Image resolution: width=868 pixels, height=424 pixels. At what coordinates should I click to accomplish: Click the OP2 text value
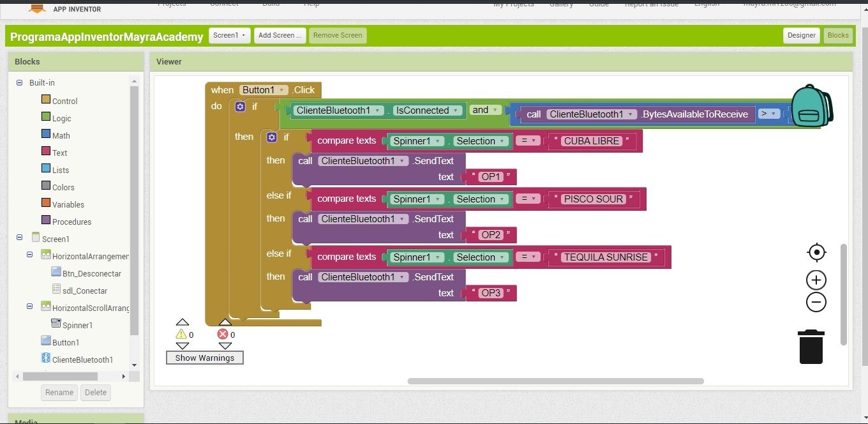point(491,235)
